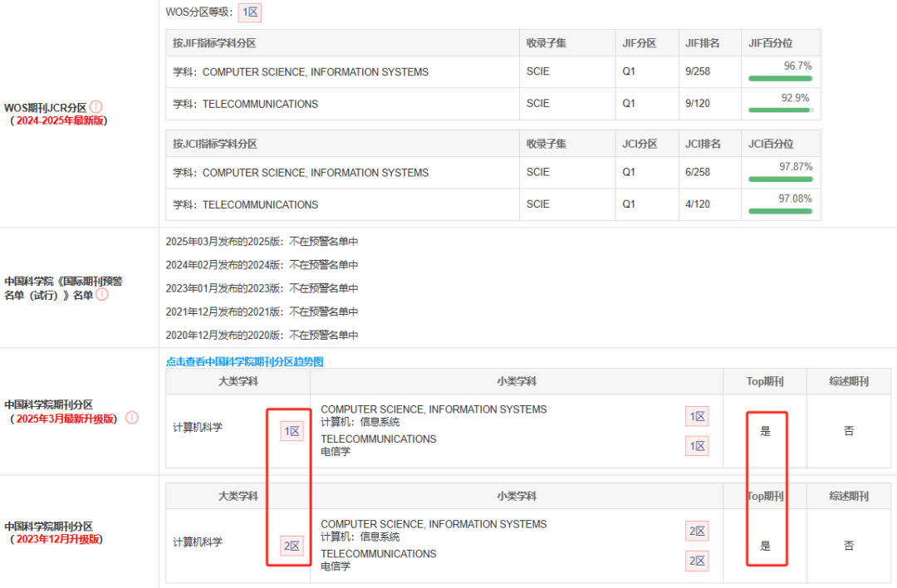This screenshot has width=897, height=588.
Task: Click the 2区 badge beside TELECOMMUNICATIONS in 2023 table
Action: 697,561
